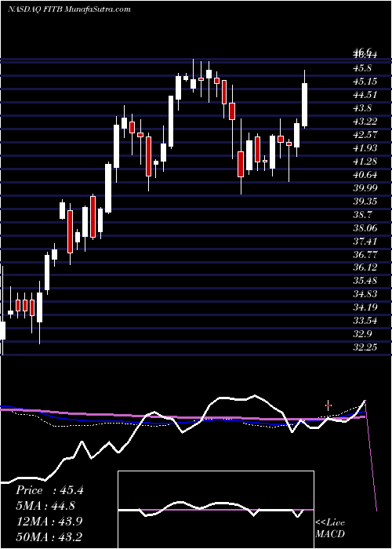Click the 45.15 price axis label

(365, 82)
